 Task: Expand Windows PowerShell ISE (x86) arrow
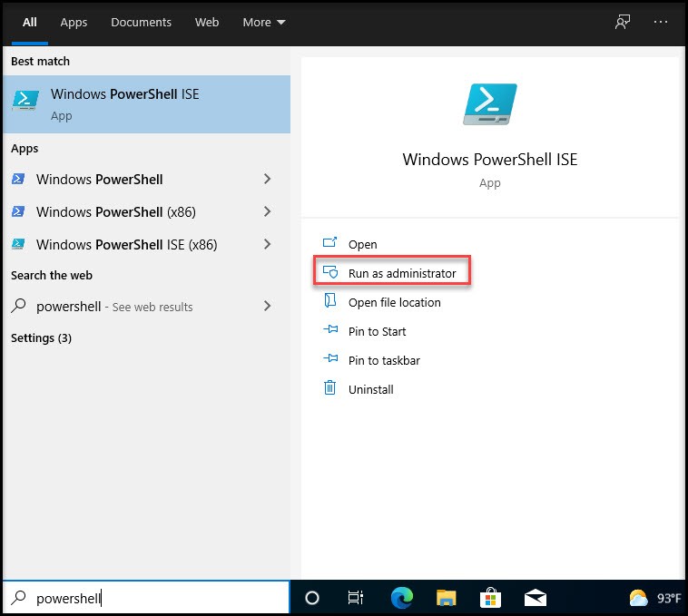(267, 244)
